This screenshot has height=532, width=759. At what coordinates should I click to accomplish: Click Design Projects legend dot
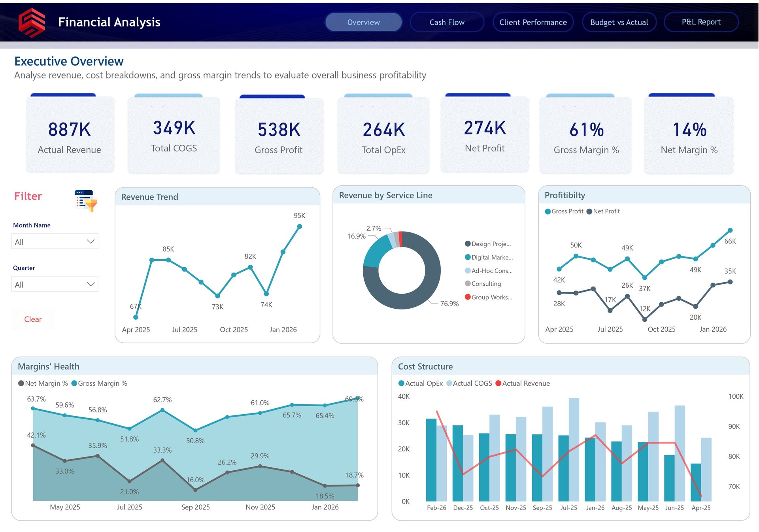468,244
